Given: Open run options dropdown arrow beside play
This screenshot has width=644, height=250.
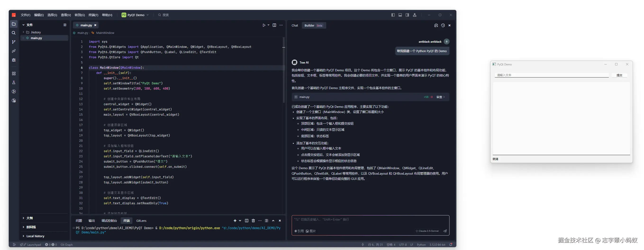Looking at the screenshot, I should (x=268, y=25).
